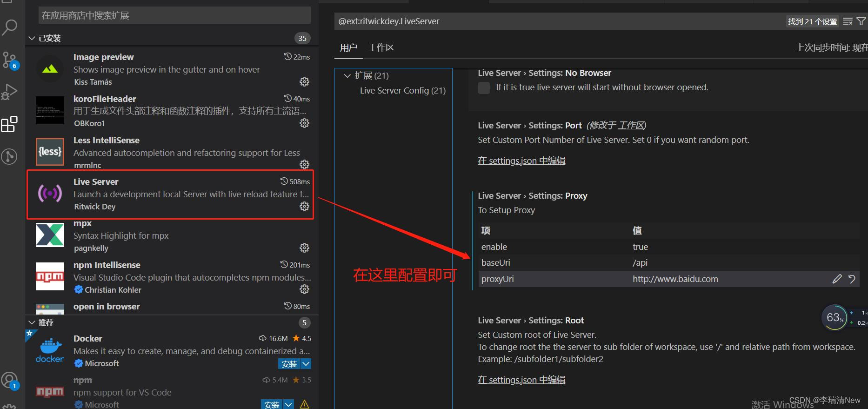This screenshot has height=409, width=868.
Task: Click the 63% system monitor widget
Action: pyautogui.click(x=835, y=317)
